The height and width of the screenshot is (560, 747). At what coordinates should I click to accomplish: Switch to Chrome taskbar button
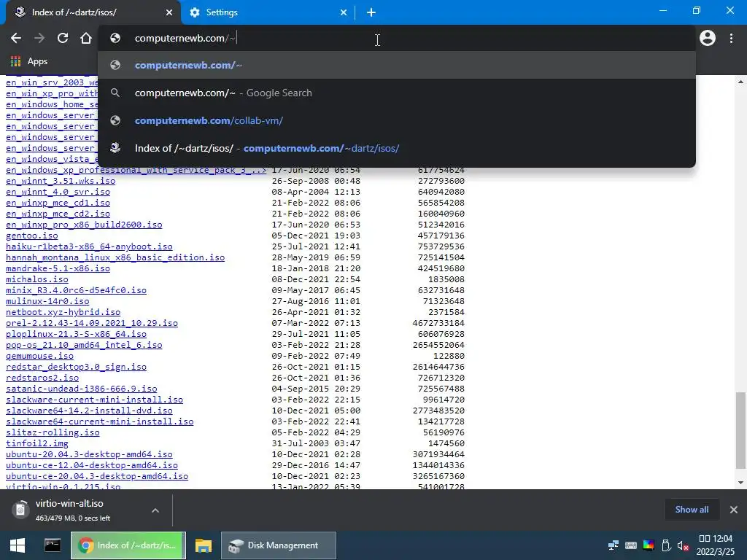tap(128, 545)
